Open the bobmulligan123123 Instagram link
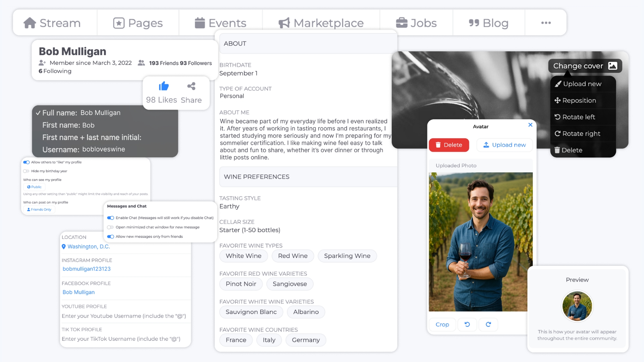The height and width of the screenshot is (362, 644). [x=87, y=269]
